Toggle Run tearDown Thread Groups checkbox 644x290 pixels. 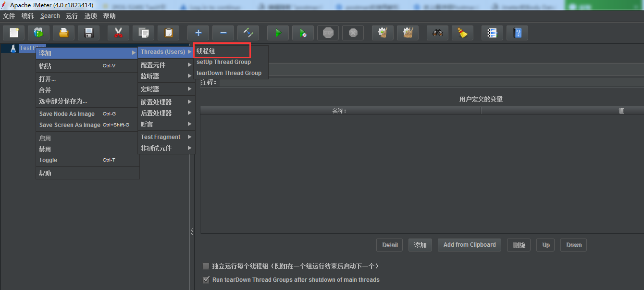click(x=206, y=279)
